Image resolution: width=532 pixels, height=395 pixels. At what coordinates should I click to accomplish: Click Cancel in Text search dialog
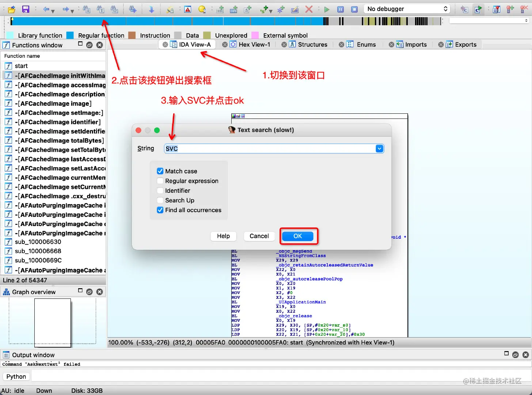pyautogui.click(x=259, y=236)
